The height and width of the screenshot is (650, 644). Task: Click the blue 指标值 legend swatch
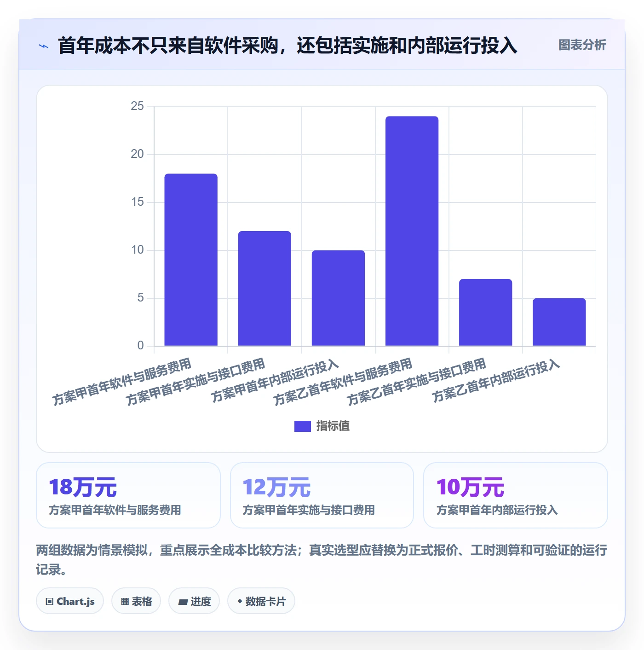(303, 426)
